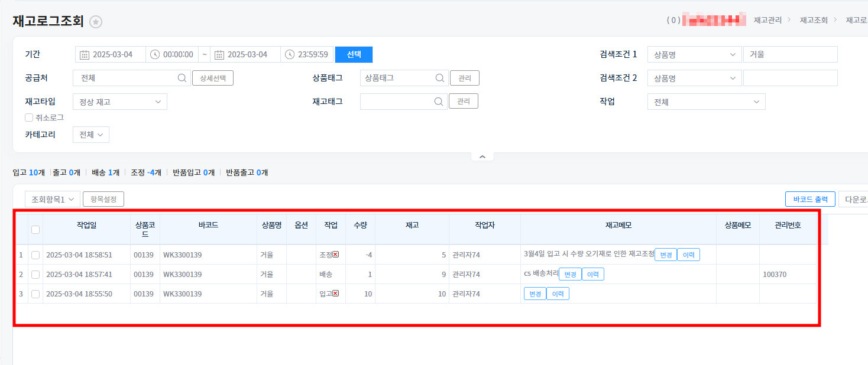Image resolution: width=868 pixels, height=365 pixels.
Task: Click the search icon in 상품태그 field
Action: coord(439,78)
